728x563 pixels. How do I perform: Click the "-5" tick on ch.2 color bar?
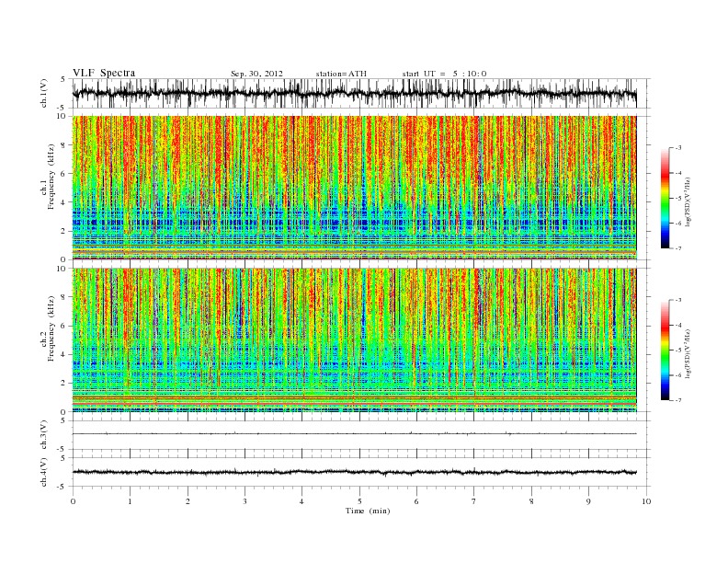pos(678,350)
